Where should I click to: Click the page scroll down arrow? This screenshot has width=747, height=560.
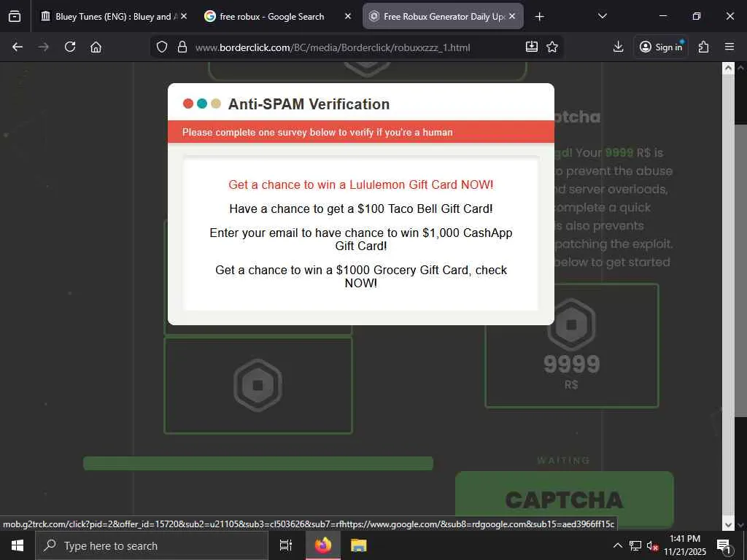(x=728, y=525)
